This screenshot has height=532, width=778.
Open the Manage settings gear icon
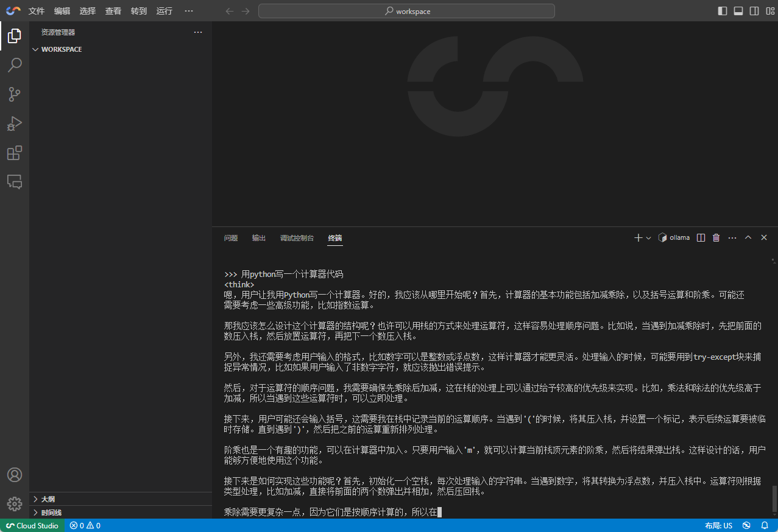click(x=14, y=503)
